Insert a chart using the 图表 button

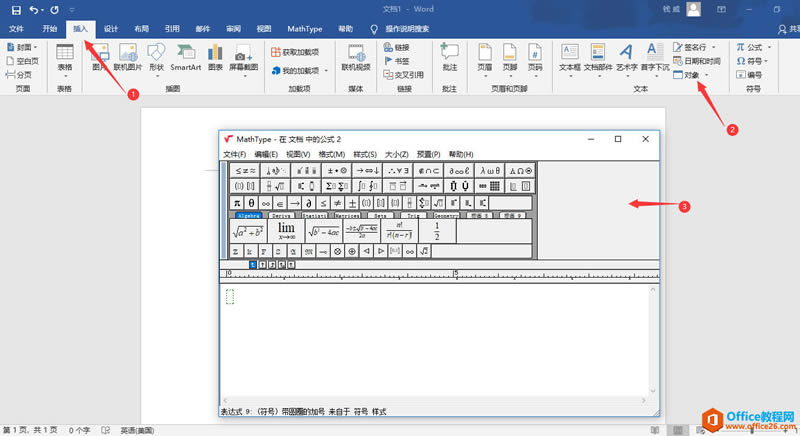tap(215, 58)
